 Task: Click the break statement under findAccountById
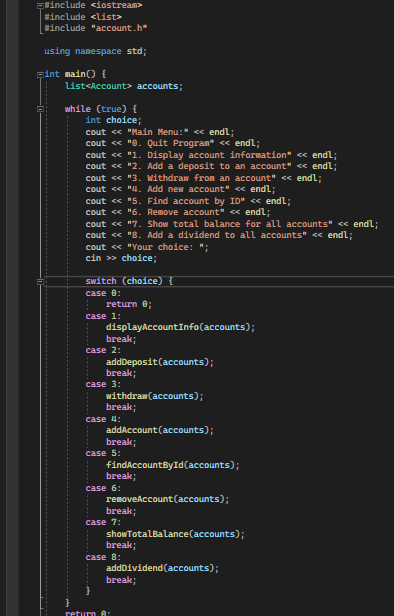click(121, 476)
